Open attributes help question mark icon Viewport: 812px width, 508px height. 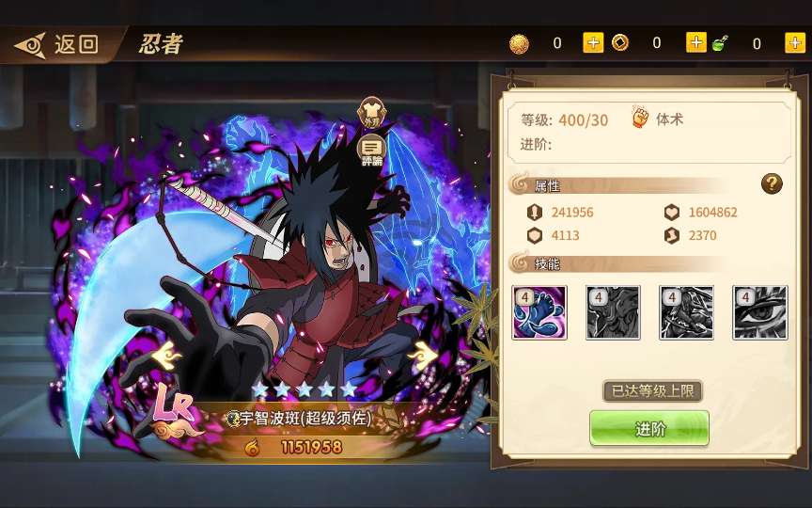tap(772, 184)
